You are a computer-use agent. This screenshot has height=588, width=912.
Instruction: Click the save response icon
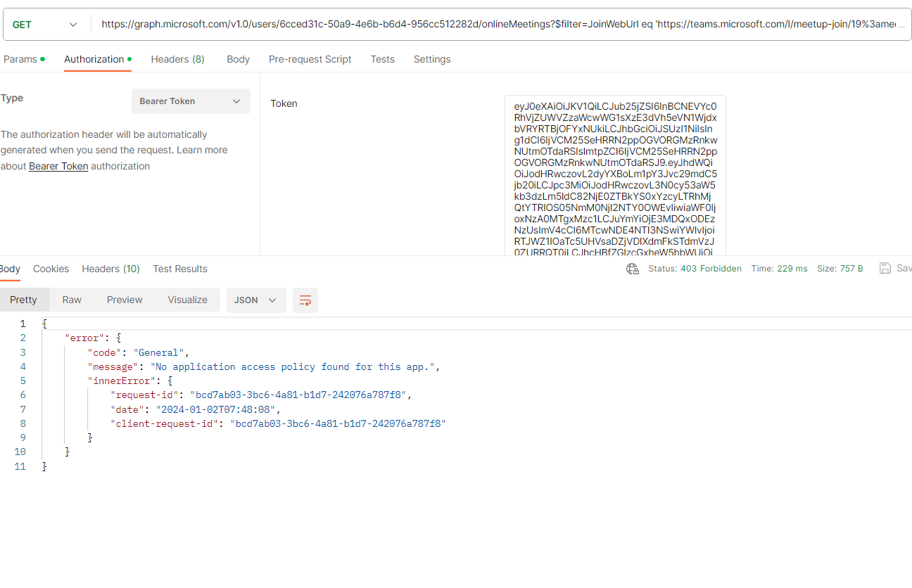[885, 268]
